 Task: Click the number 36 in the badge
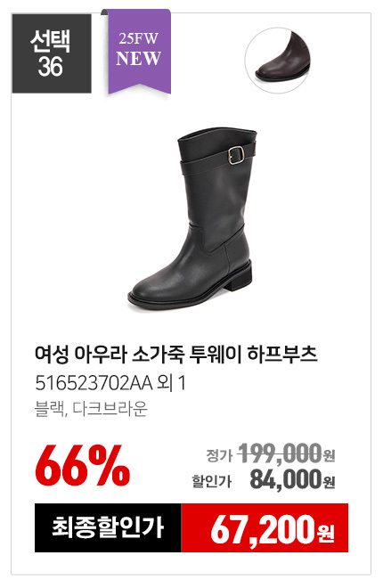pos(50,67)
